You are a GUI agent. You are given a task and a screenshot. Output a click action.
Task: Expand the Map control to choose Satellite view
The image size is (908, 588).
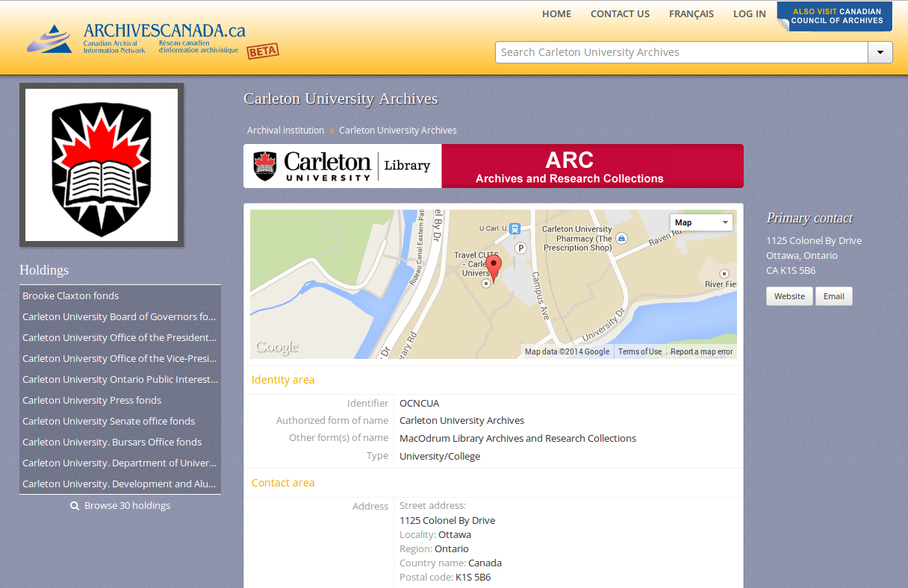pyautogui.click(x=724, y=222)
